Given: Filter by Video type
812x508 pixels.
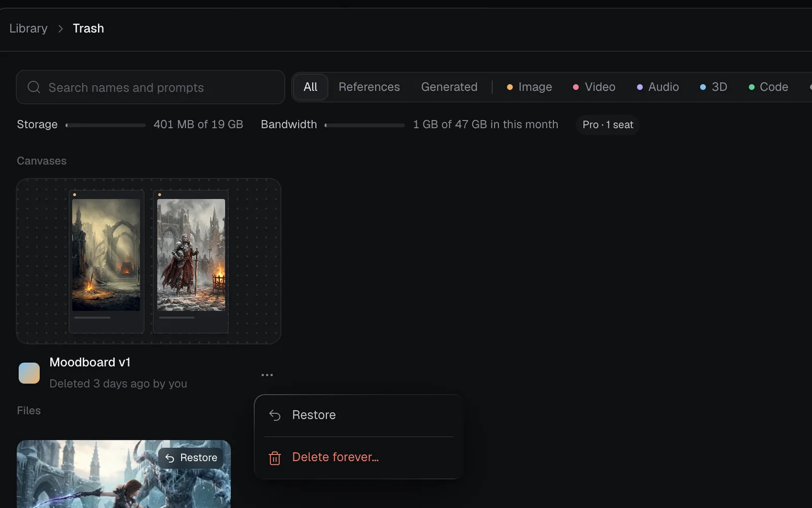Looking at the screenshot, I should tap(594, 87).
